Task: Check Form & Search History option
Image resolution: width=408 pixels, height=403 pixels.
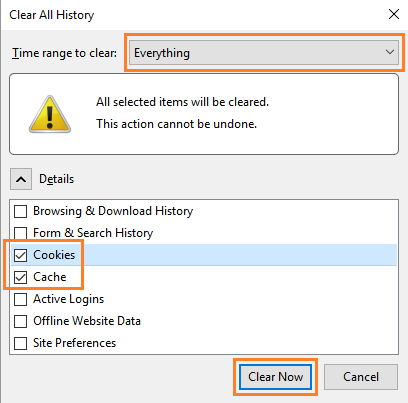Action: click(21, 233)
